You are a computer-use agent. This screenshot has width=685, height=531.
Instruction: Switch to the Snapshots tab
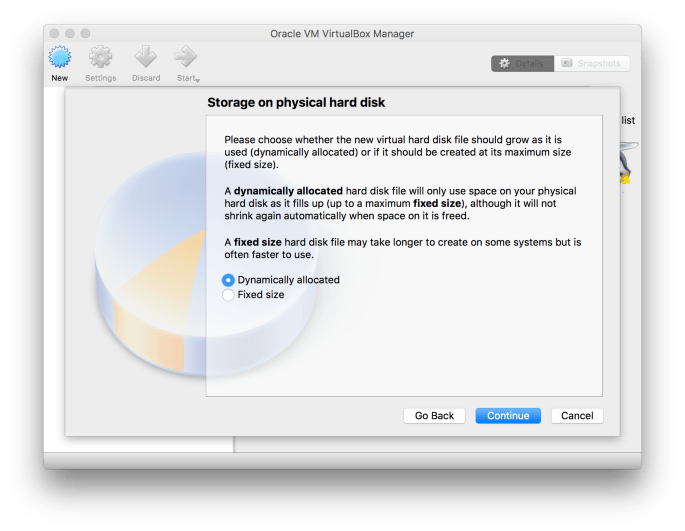(592, 63)
